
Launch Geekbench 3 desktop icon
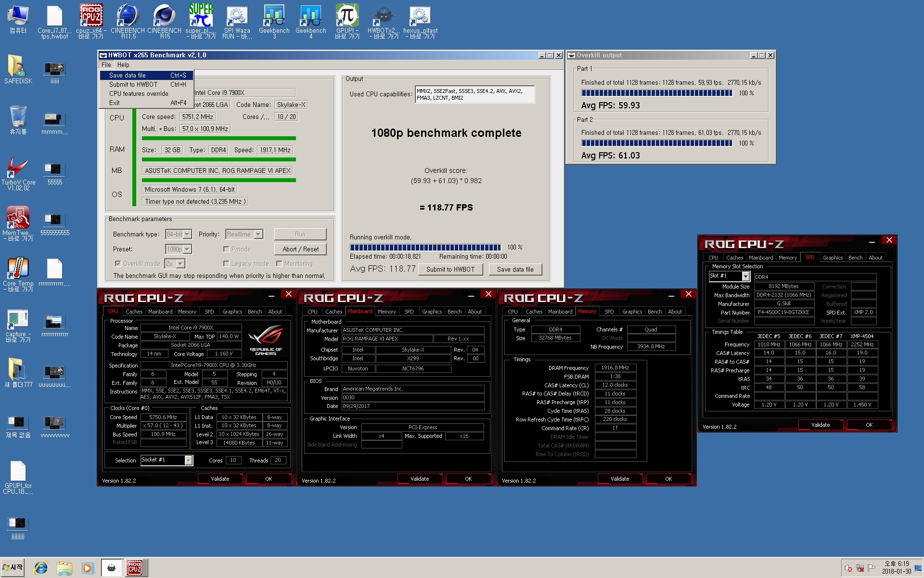click(x=274, y=21)
